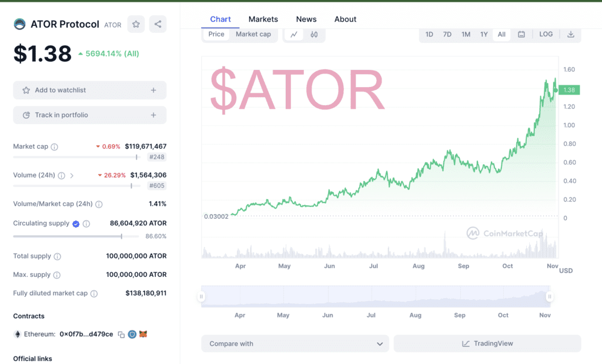Set chart range to 1M

tap(466, 34)
